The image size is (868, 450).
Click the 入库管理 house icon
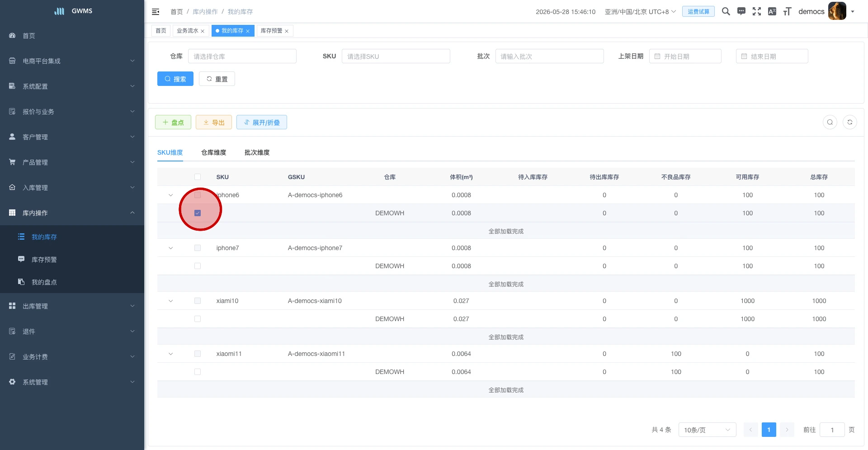12,187
